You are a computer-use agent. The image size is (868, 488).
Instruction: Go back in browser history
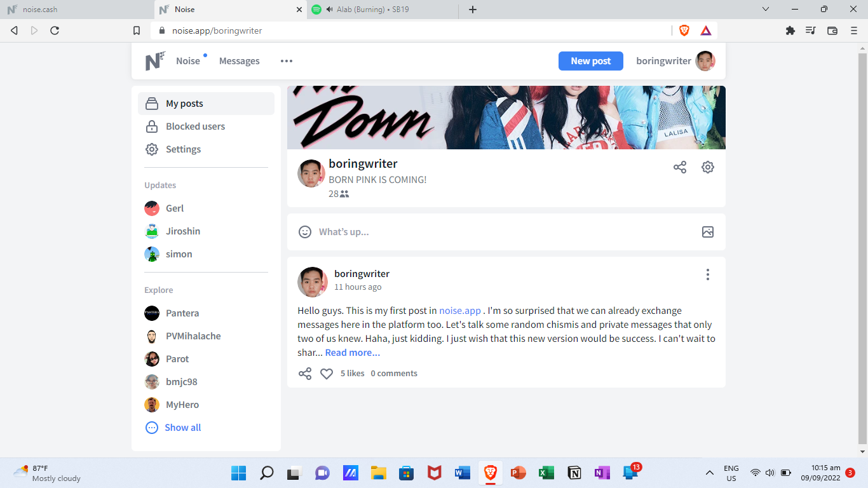pos(14,30)
